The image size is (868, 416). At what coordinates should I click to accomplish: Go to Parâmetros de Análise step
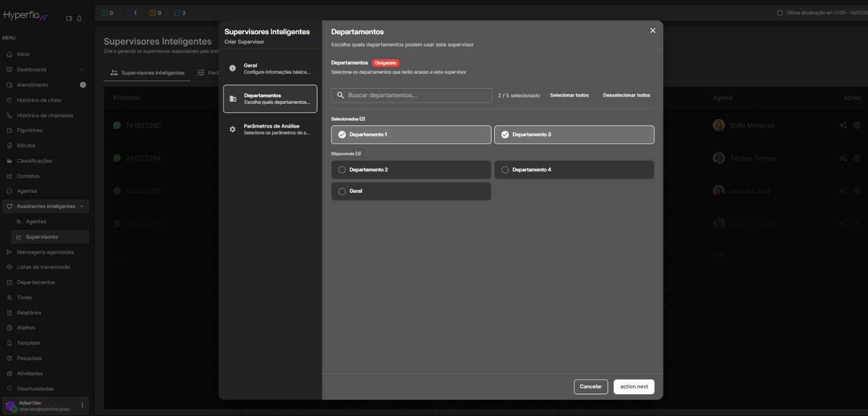pyautogui.click(x=270, y=129)
